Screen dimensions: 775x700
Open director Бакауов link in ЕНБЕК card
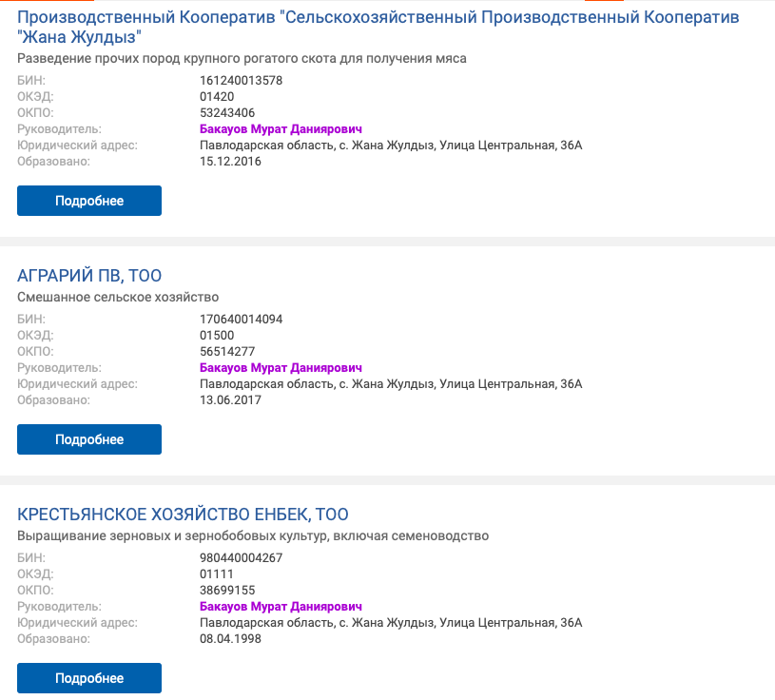281,607
